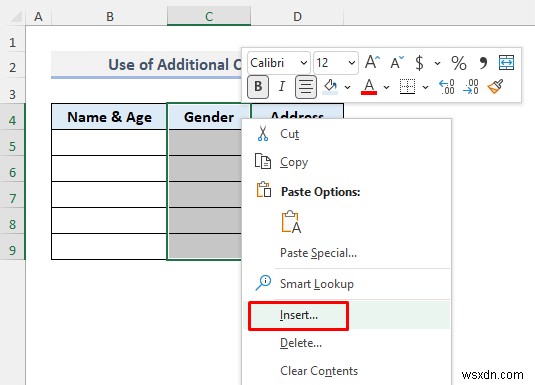Screen dimensions: 535x385
Task: Select column D header
Action: tap(297, 17)
